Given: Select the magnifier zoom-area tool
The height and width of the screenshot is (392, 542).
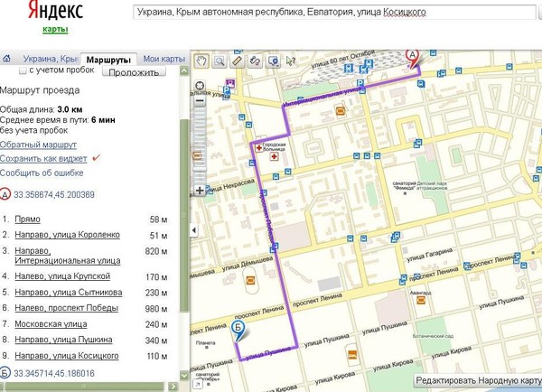Looking at the screenshot, I should pos(220,61).
